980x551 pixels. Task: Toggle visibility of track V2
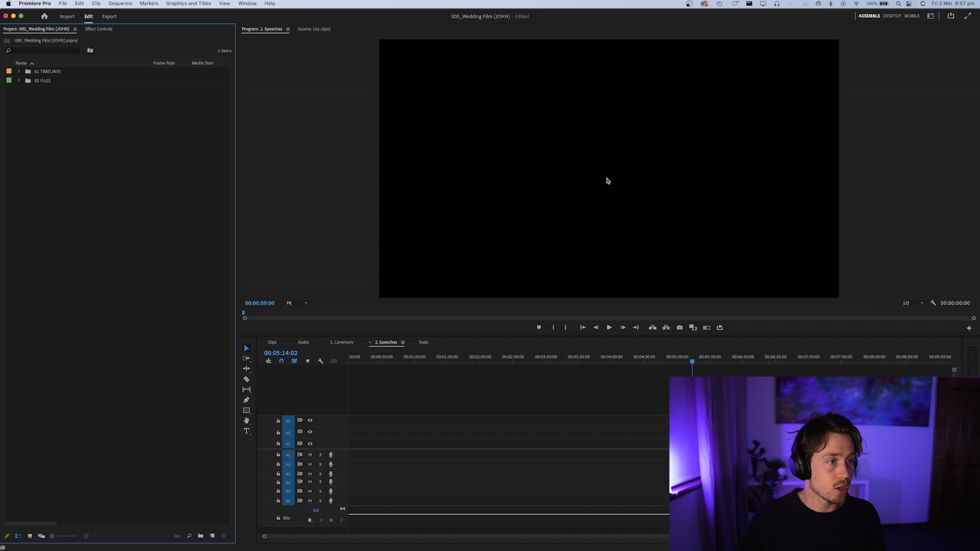pyautogui.click(x=310, y=432)
